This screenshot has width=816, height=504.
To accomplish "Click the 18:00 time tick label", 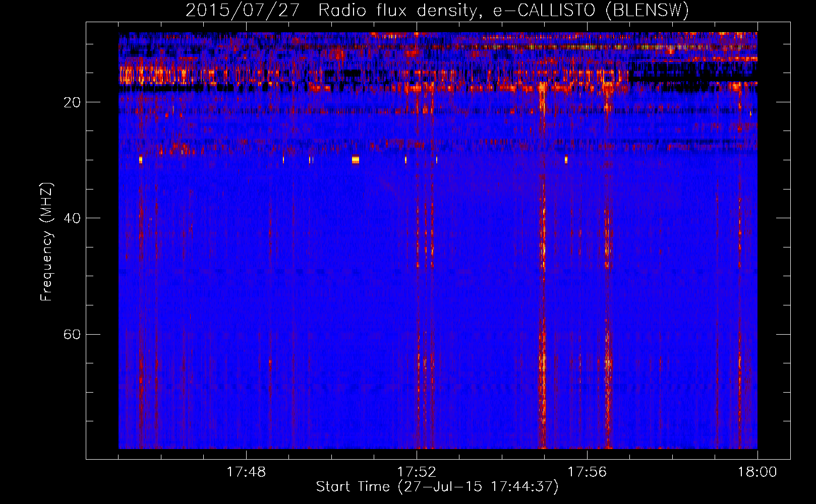I will [x=757, y=472].
